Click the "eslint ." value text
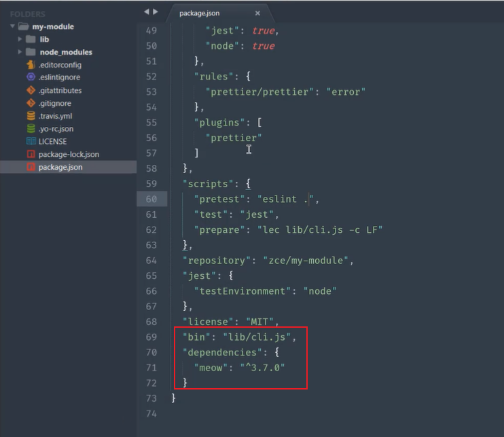Viewport: 504px width, 437px height. pyautogui.click(x=285, y=199)
